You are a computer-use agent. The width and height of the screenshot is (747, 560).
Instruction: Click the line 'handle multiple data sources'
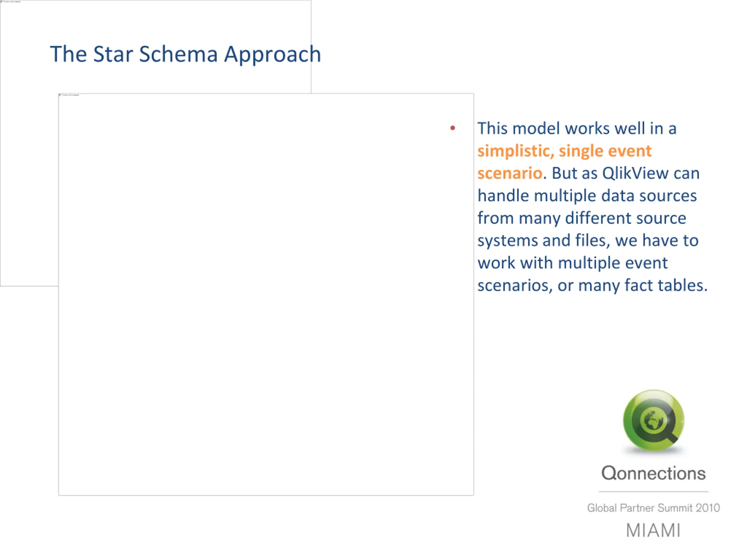(x=587, y=195)
